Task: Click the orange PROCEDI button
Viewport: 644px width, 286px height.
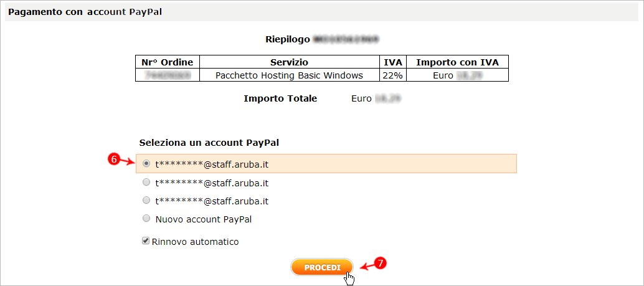Action: pyautogui.click(x=322, y=267)
